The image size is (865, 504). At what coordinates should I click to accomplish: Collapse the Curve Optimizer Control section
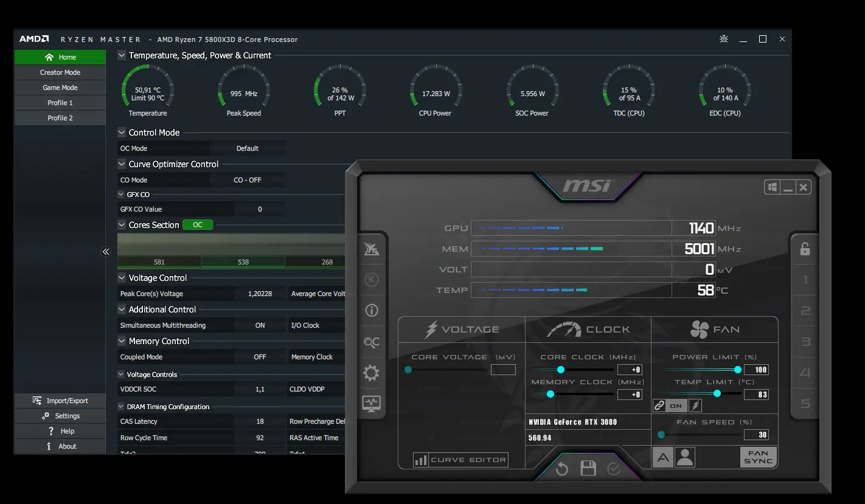click(x=122, y=164)
